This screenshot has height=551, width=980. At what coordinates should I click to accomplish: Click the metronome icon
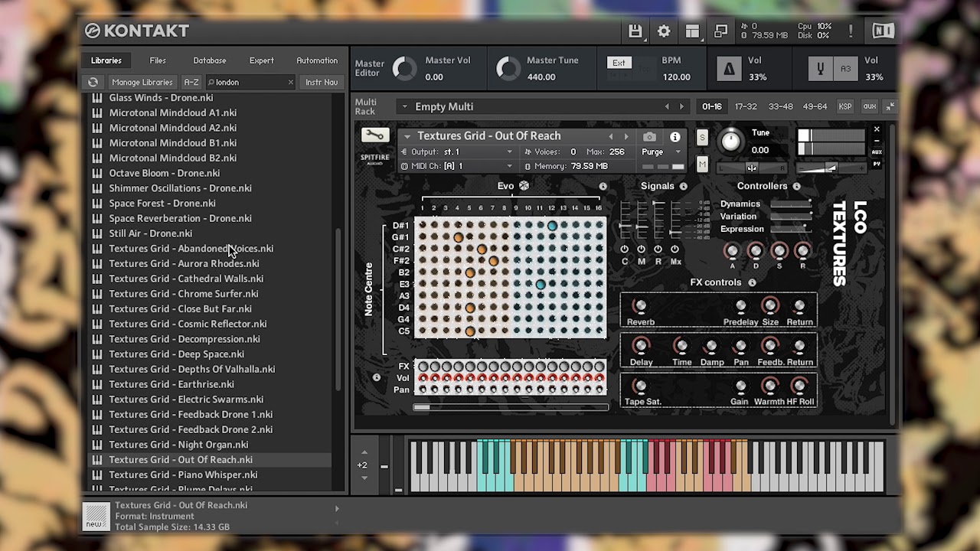click(x=729, y=69)
